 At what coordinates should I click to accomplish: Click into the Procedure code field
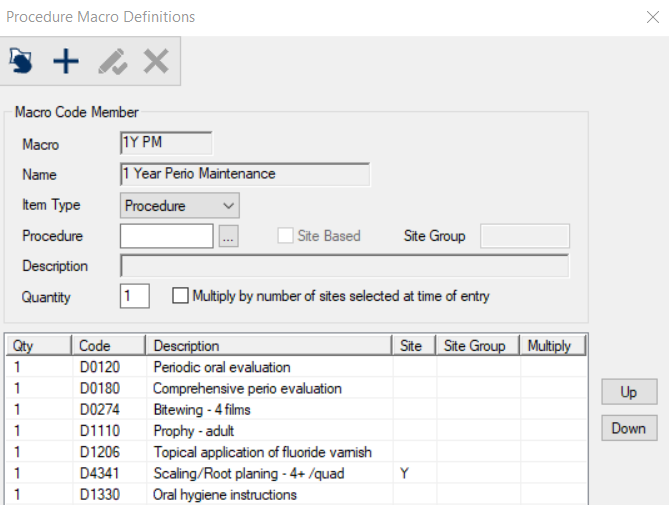point(166,236)
